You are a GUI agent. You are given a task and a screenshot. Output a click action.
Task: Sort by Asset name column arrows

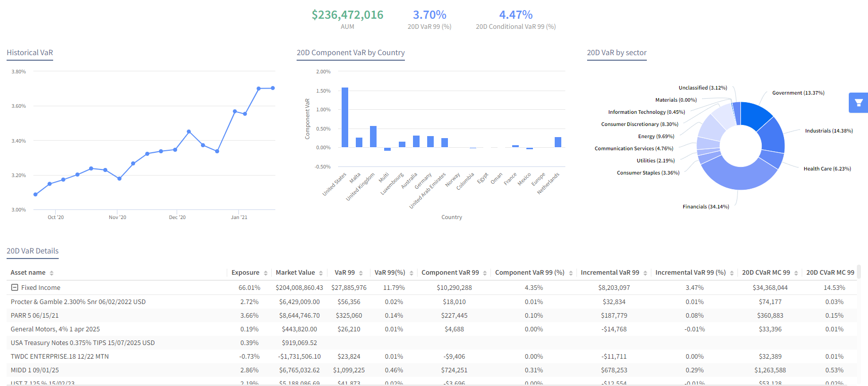tap(52, 273)
